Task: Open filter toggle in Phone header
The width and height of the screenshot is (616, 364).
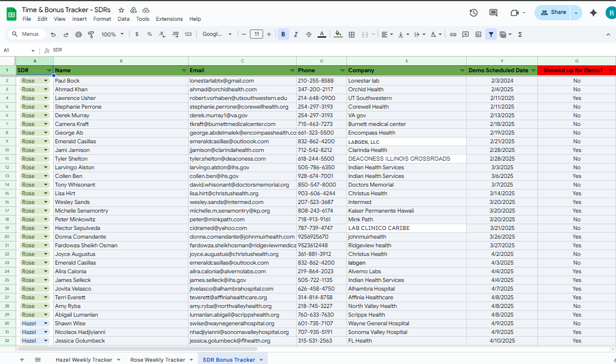Action: coord(342,70)
